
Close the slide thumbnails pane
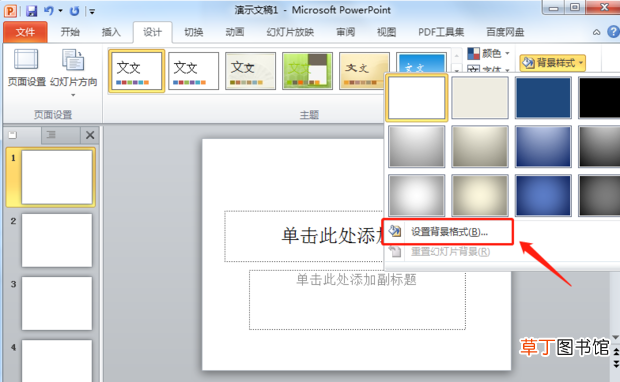pos(90,135)
